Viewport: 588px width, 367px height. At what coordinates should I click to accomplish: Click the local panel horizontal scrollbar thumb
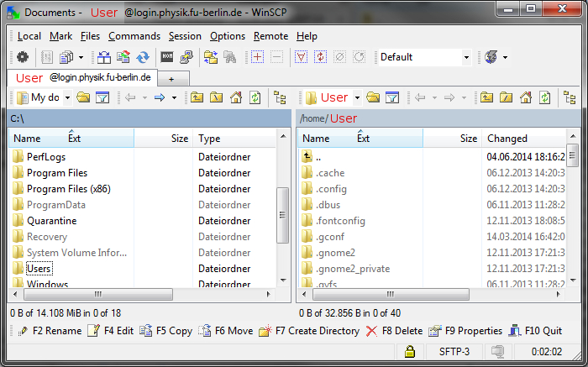point(98,294)
